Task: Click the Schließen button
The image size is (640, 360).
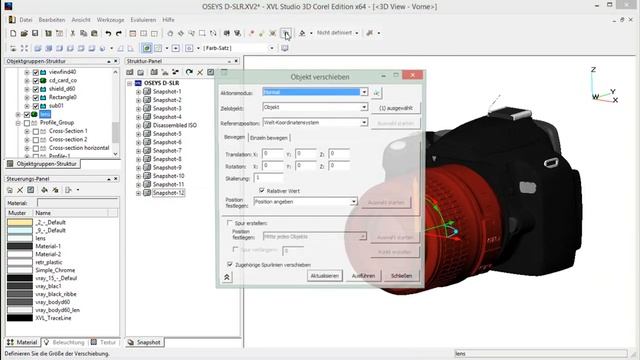Action: pyautogui.click(x=401, y=276)
